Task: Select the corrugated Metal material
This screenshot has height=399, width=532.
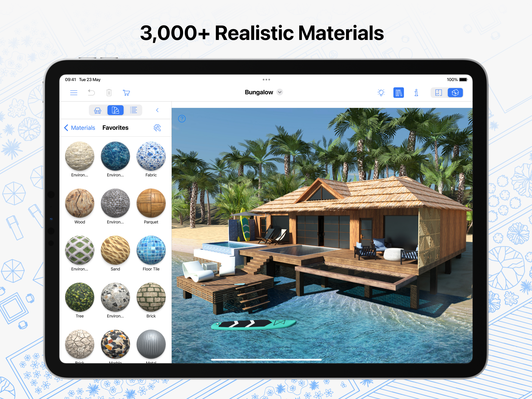Action: click(151, 344)
